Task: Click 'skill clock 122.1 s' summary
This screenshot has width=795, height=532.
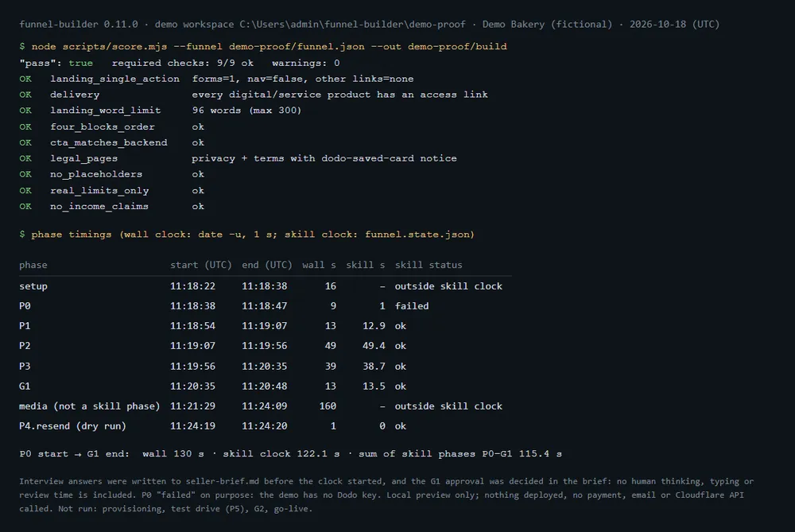Action: [x=281, y=454]
